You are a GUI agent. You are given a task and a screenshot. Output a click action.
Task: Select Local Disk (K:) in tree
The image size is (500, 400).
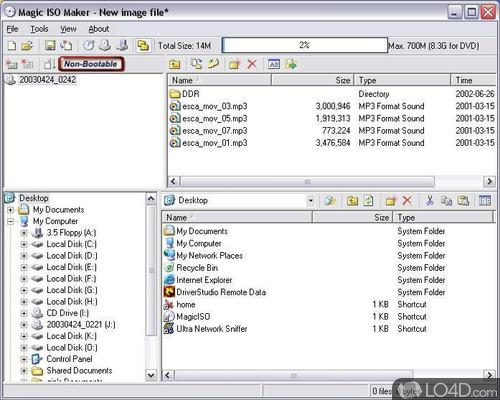pyautogui.click(x=71, y=336)
